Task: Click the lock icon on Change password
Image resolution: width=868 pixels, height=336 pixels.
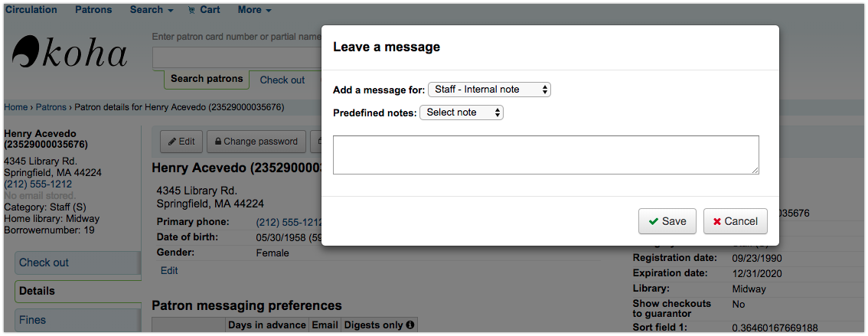Action: coord(218,142)
